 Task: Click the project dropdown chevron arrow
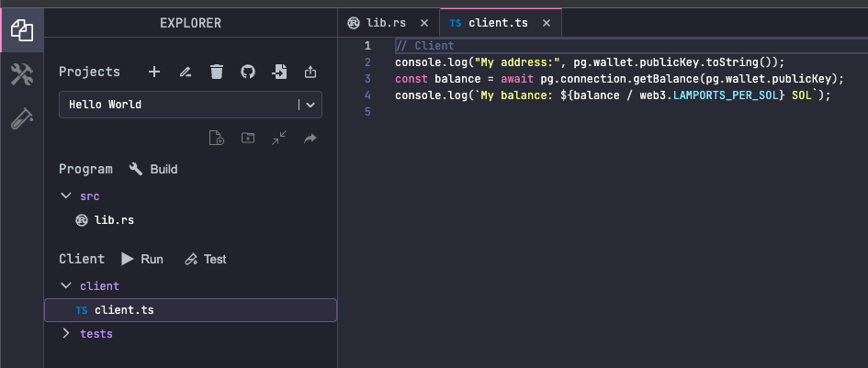pos(310,105)
